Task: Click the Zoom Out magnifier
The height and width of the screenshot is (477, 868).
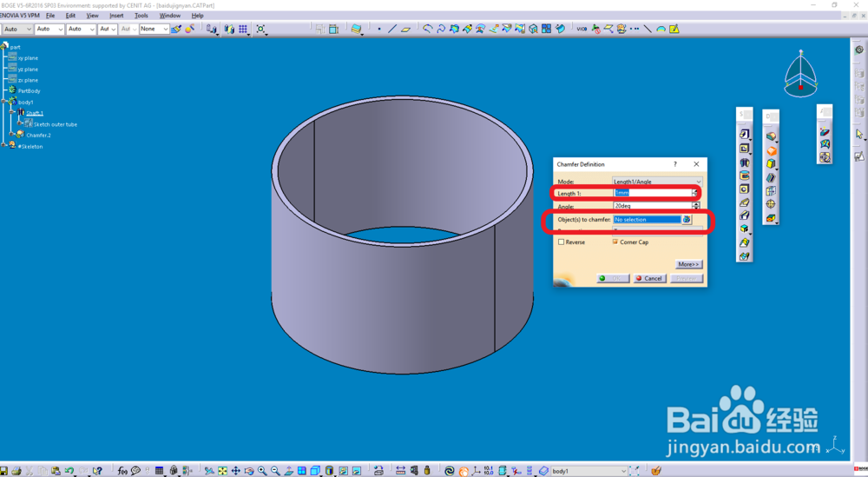Action: point(276,471)
